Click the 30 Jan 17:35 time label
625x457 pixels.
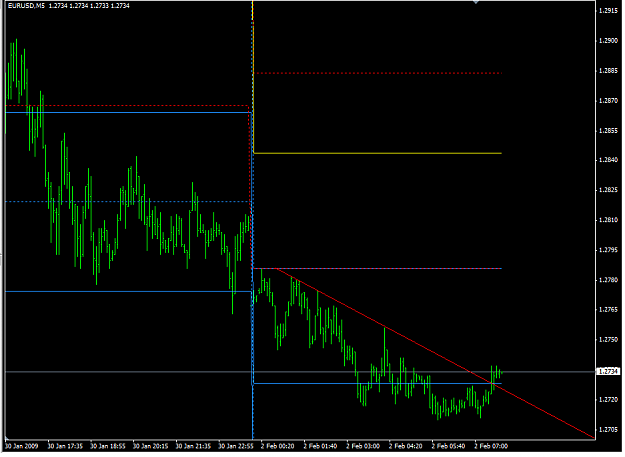tap(65, 446)
